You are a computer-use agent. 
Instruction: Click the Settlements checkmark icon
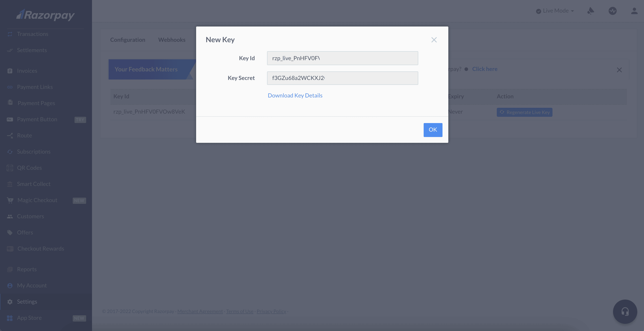(x=10, y=50)
